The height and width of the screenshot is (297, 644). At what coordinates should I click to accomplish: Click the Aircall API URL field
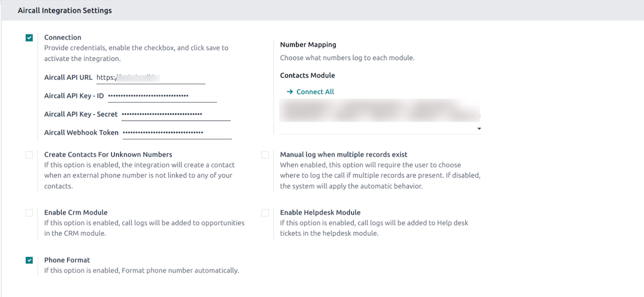pos(151,78)
